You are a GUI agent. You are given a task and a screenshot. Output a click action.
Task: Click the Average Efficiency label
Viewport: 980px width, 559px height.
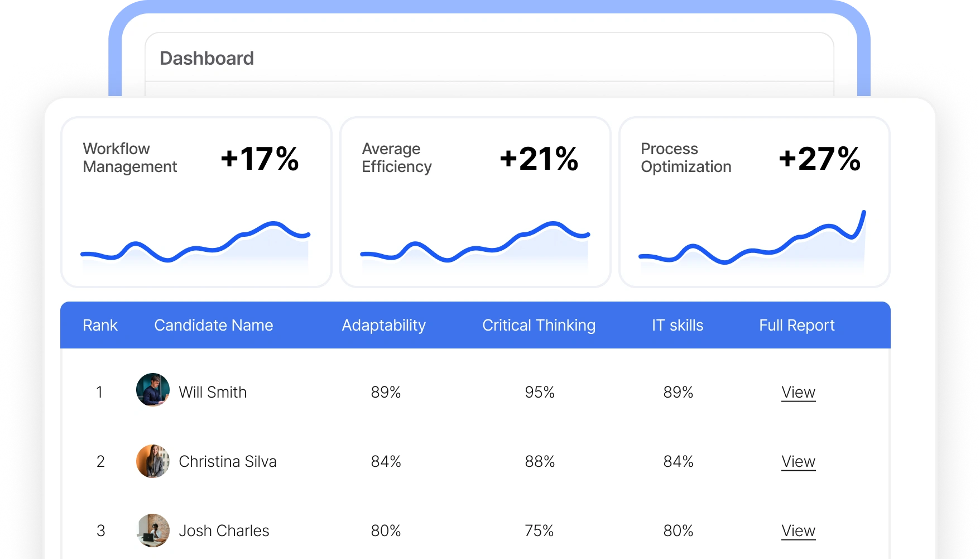[x=397, y=158]
